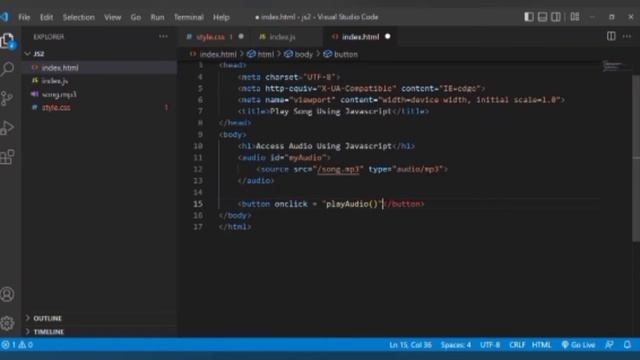Click the VS Code logo icon

(x=4, y=17)
